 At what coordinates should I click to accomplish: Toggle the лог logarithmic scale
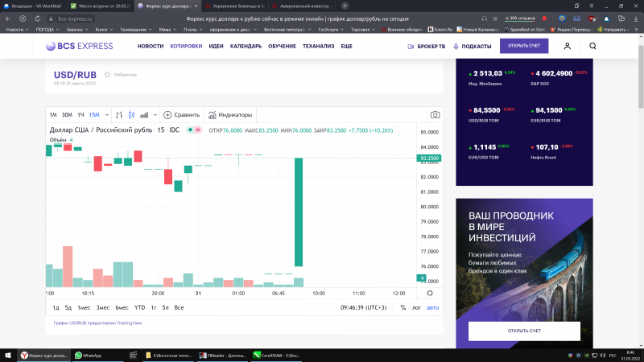click(x=416, y=307)
